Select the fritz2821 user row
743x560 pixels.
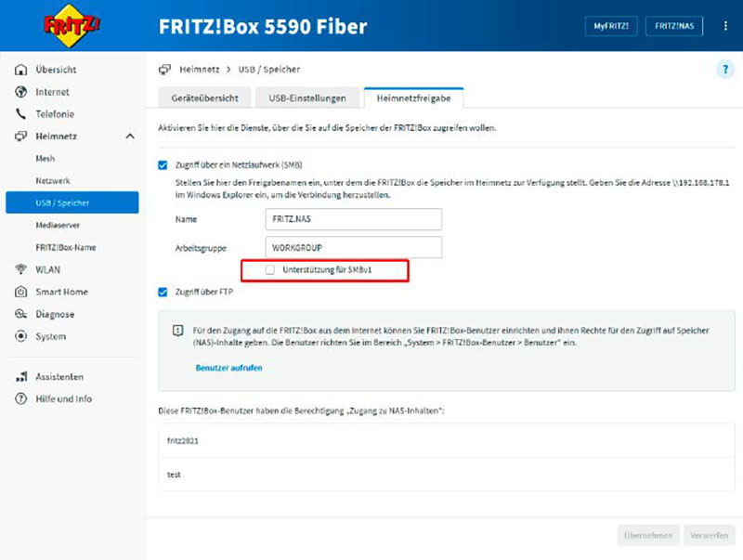pyautogui.click(x=447, y=440)
